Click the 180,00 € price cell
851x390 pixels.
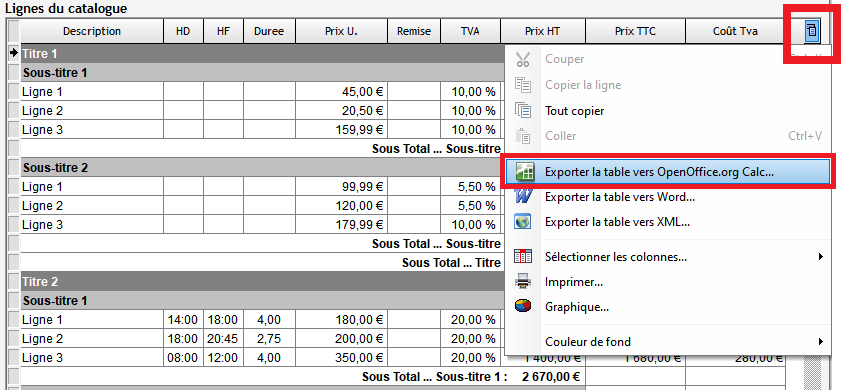pos(341,319)
